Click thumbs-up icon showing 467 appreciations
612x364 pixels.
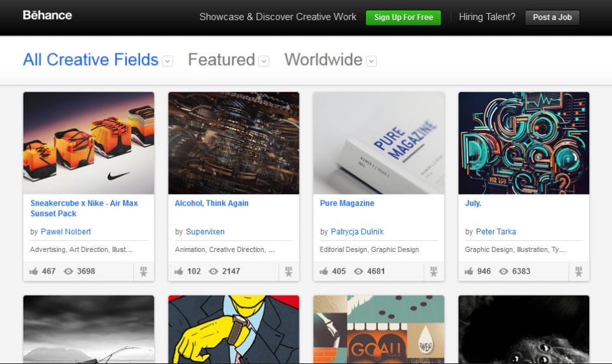34,271
